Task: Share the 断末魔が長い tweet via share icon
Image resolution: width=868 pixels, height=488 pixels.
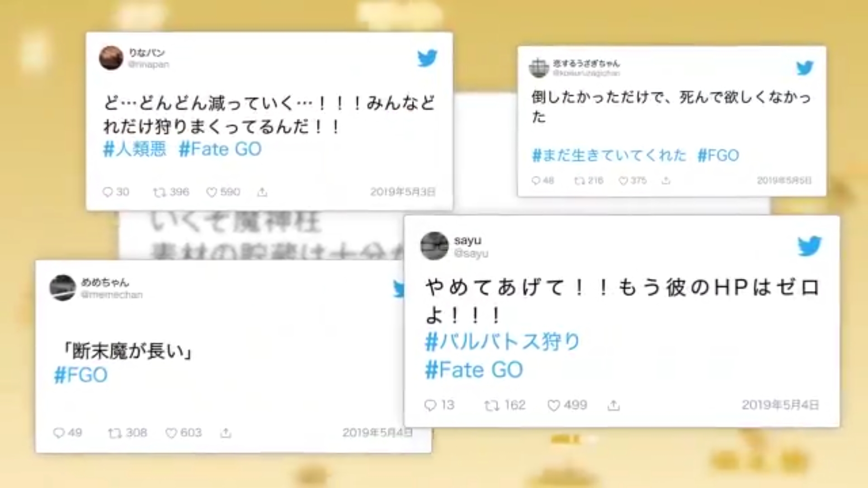Action: tap(226, 433)
